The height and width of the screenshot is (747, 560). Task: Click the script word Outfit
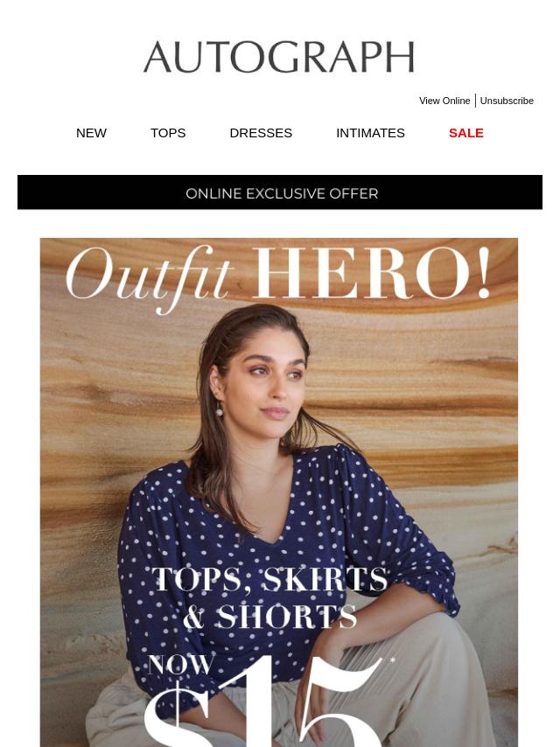pos(149,279)
